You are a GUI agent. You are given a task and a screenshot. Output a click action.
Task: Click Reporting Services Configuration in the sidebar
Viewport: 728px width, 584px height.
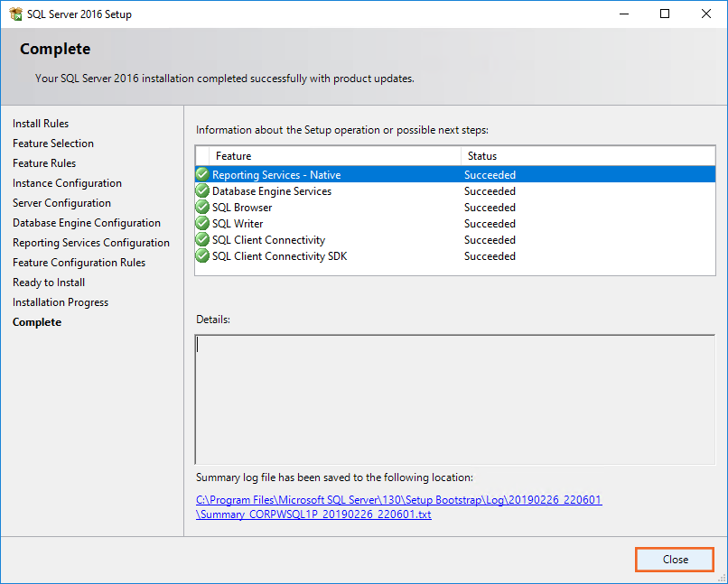(91, 243)
